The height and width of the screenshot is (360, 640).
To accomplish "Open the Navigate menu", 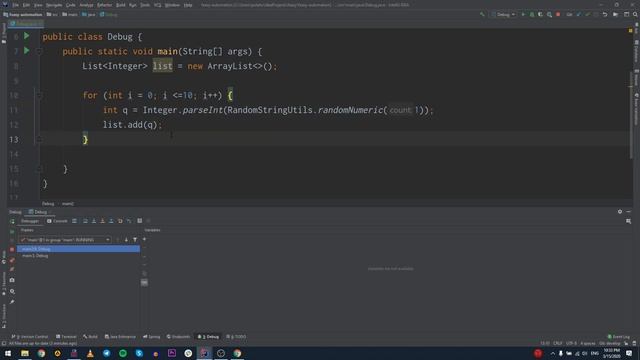I will pos(54,5).
